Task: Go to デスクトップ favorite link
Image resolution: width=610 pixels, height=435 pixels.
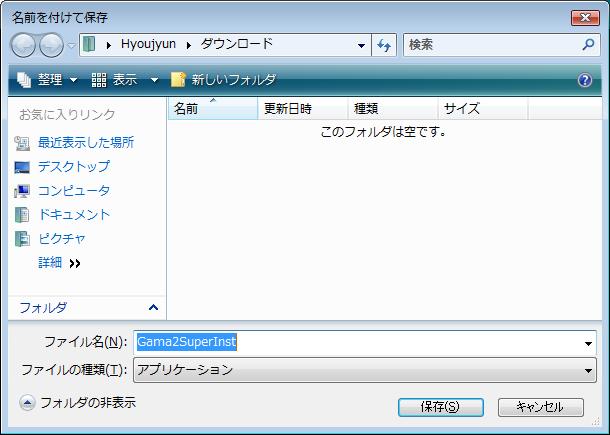Action: [x=74, y=167]
